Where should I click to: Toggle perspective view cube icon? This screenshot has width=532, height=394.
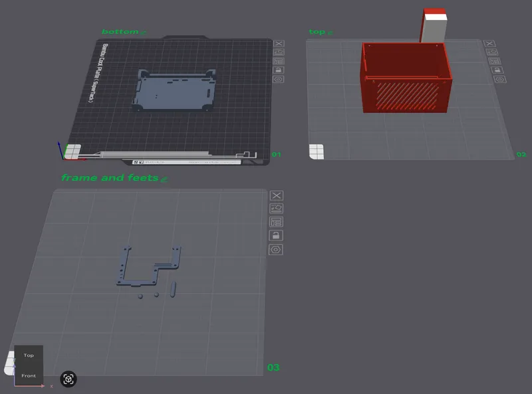point(68,379)
